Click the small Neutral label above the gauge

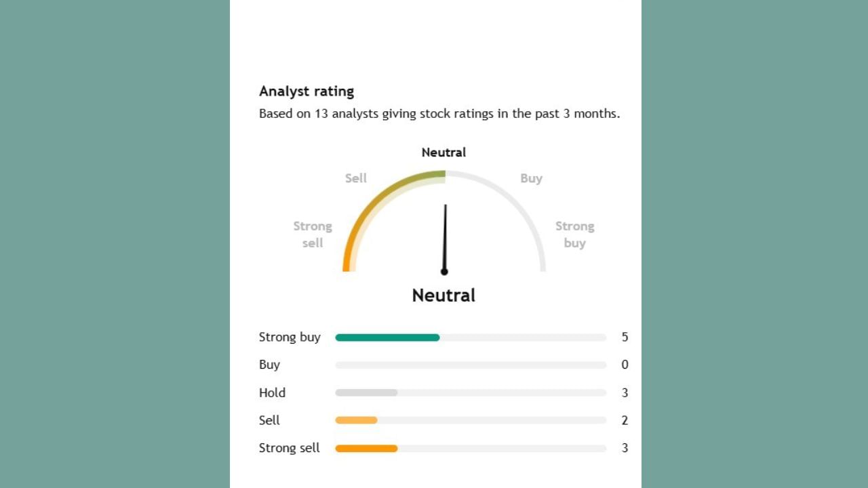pos(443,152)
